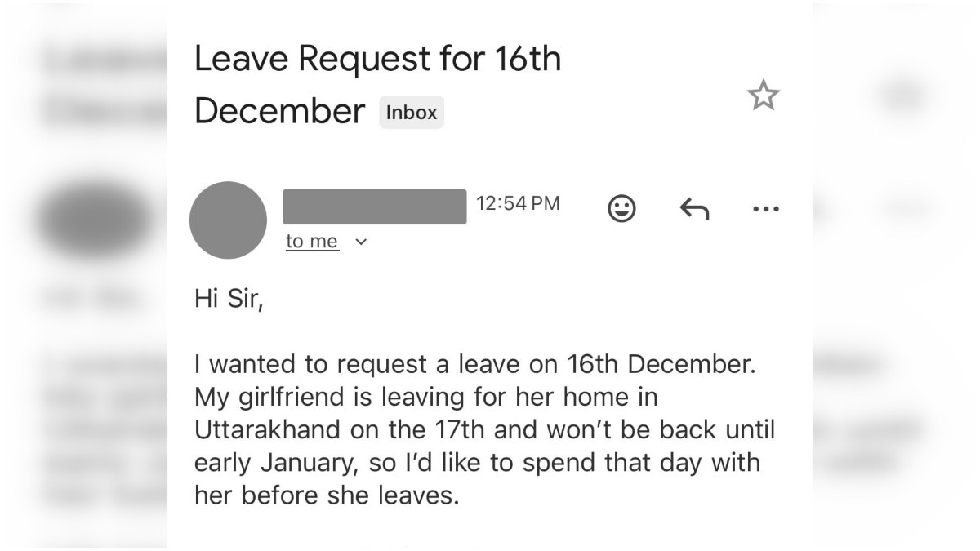Screen dimensions: 980x551
Task: Click the curved reply arrow icon
Action: click(x=693, y=208)
